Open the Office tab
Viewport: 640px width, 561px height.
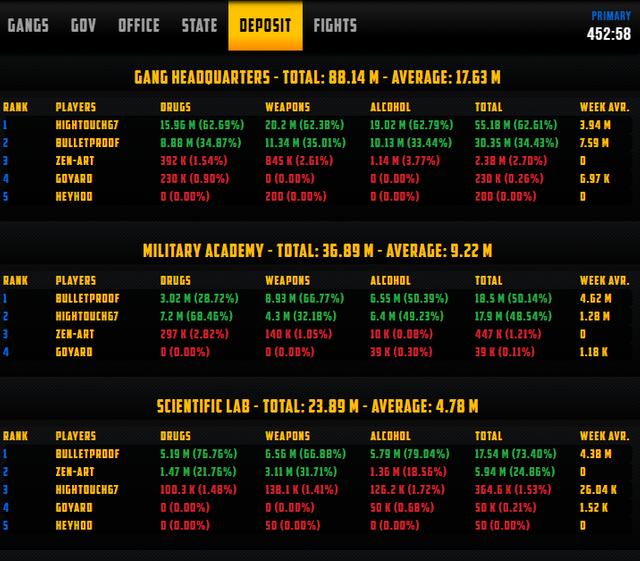[x=139, y=26]
